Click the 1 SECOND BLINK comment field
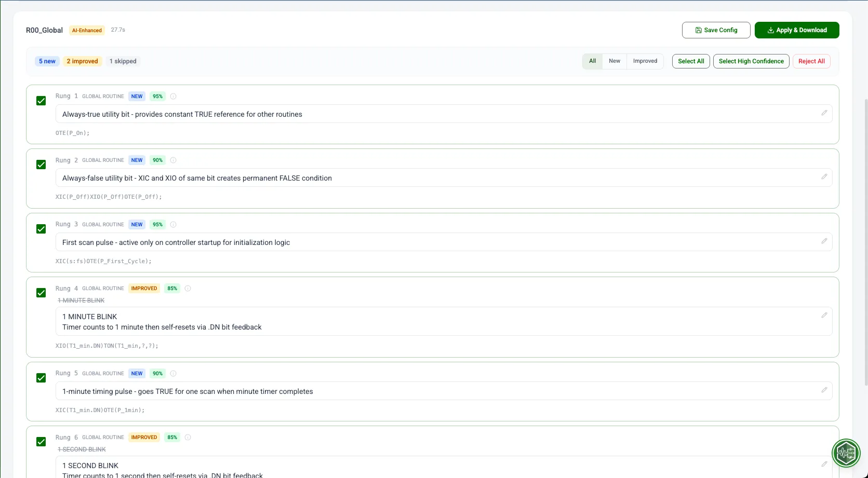Viewport: 868px width, 478px height. click(444, 467)
